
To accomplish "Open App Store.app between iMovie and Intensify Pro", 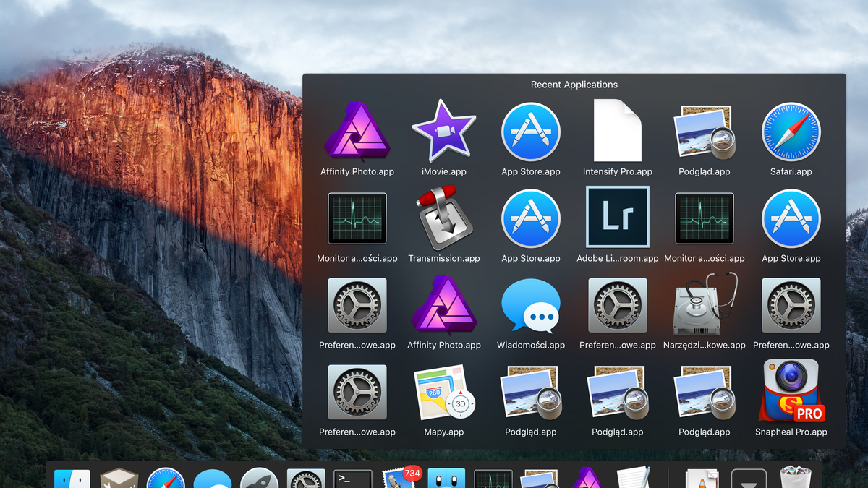I will pos(531,131).
